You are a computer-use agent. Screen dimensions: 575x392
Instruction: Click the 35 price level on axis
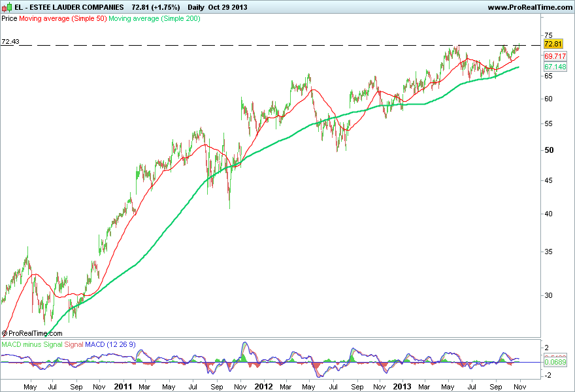(548, 252)
